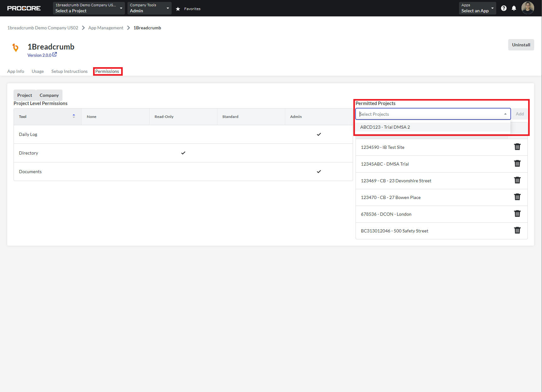Open Version 2.0.0 external link icon
542x392 pixels.
(x=55, y=54)
